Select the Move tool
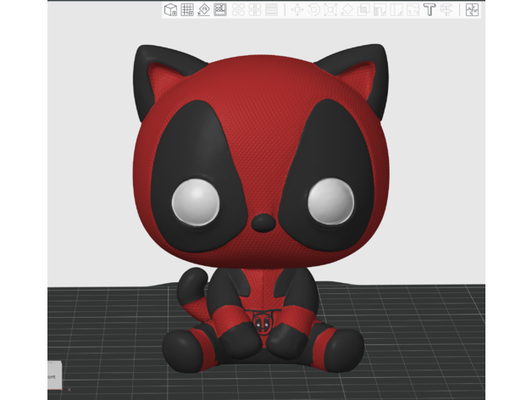 [297, 10]
